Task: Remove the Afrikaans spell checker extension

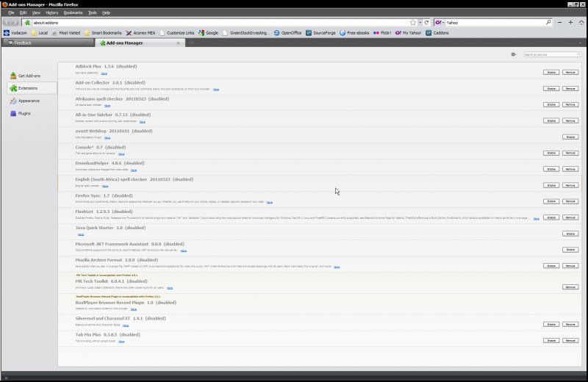Action: pyautogui.click(x=570, y=104)
